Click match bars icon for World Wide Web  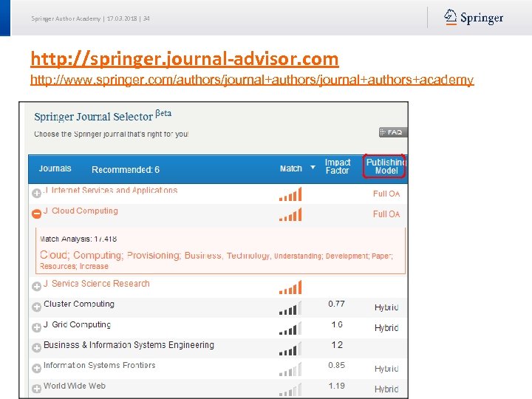tap(290, 389)
